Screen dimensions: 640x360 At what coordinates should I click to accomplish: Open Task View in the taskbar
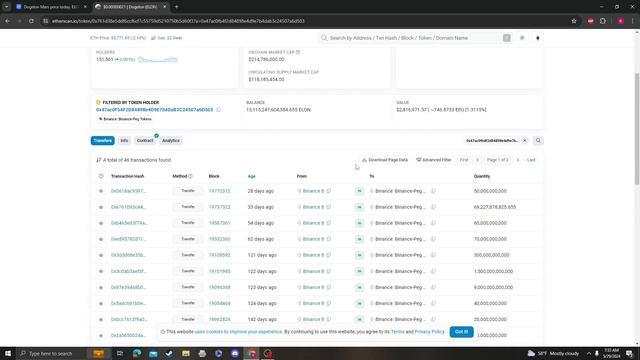(120, 353)
